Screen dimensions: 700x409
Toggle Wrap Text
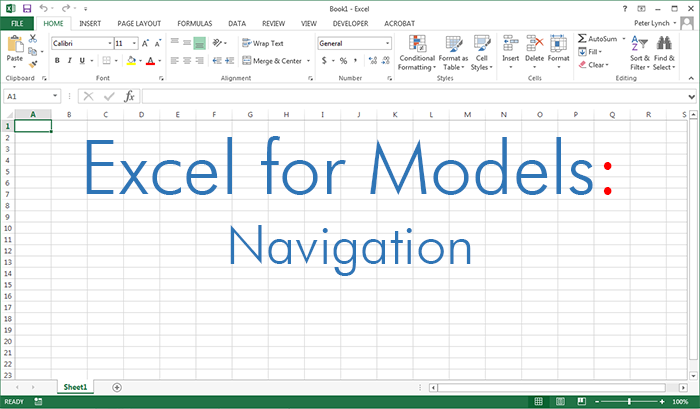point(262,43)
